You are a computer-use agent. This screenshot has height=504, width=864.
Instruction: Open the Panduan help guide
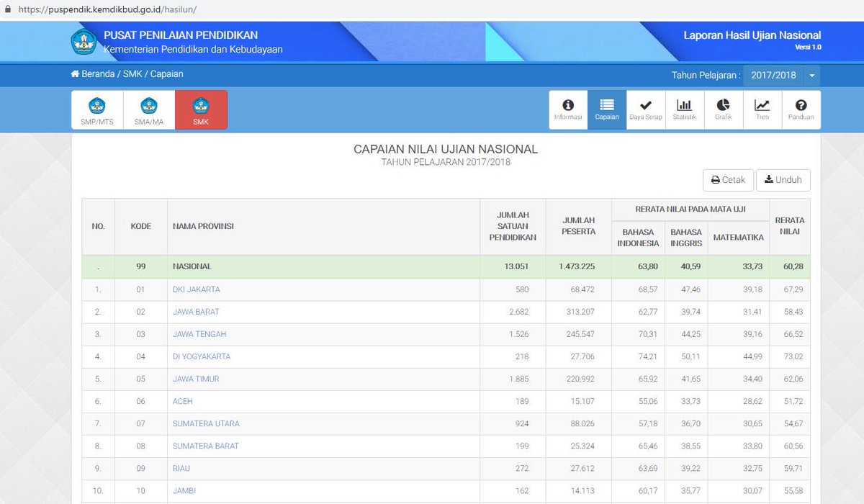[801, 109]
